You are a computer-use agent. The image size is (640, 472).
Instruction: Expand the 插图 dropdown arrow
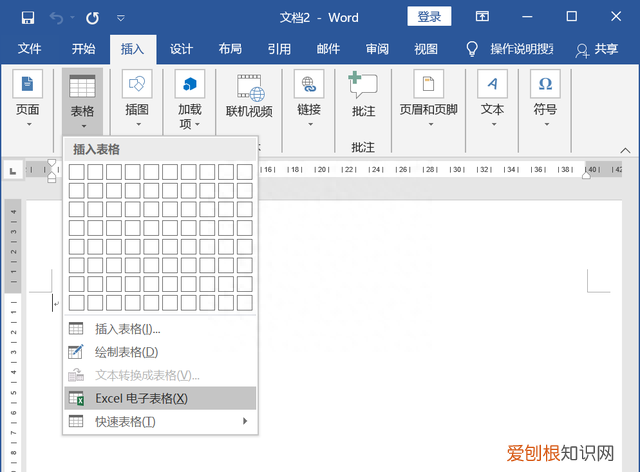(x=138, y=124)
